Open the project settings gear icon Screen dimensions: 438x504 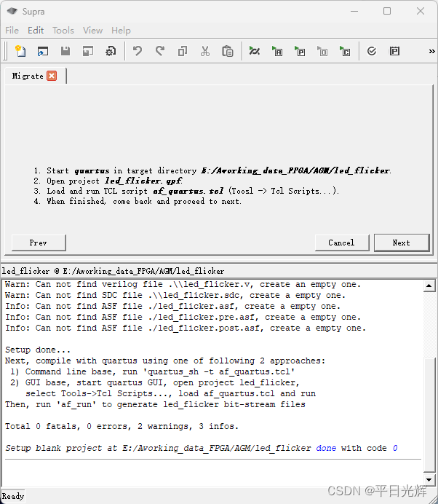[x=111, y=51]
